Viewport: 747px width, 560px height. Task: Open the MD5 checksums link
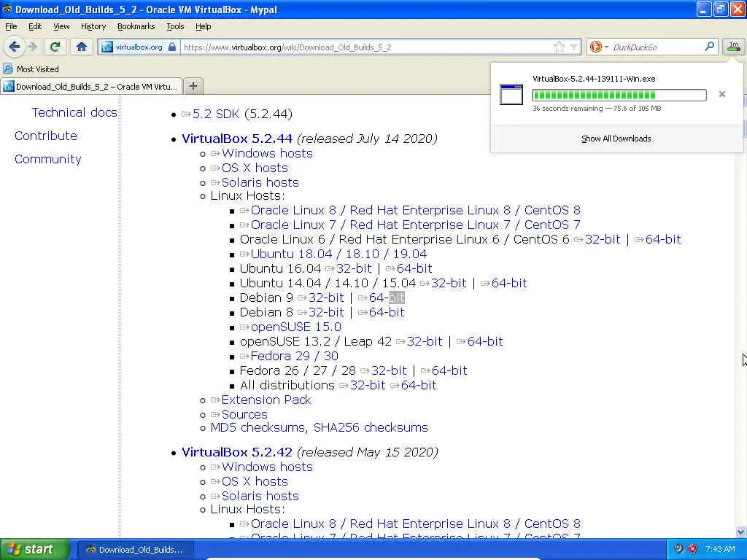point(258,427)
